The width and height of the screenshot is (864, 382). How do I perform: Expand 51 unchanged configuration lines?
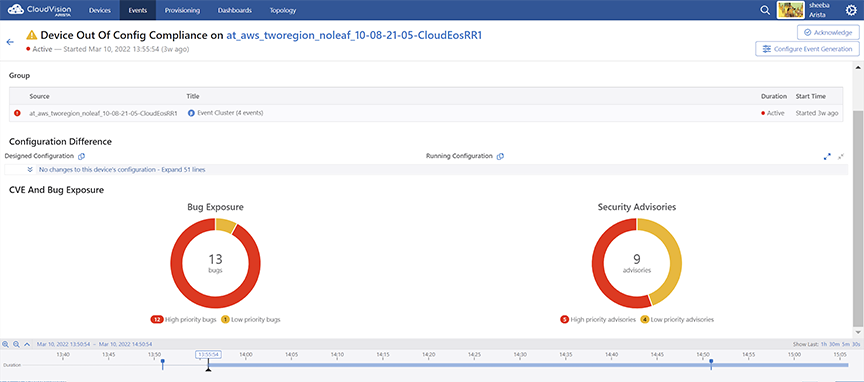(122, 170)
